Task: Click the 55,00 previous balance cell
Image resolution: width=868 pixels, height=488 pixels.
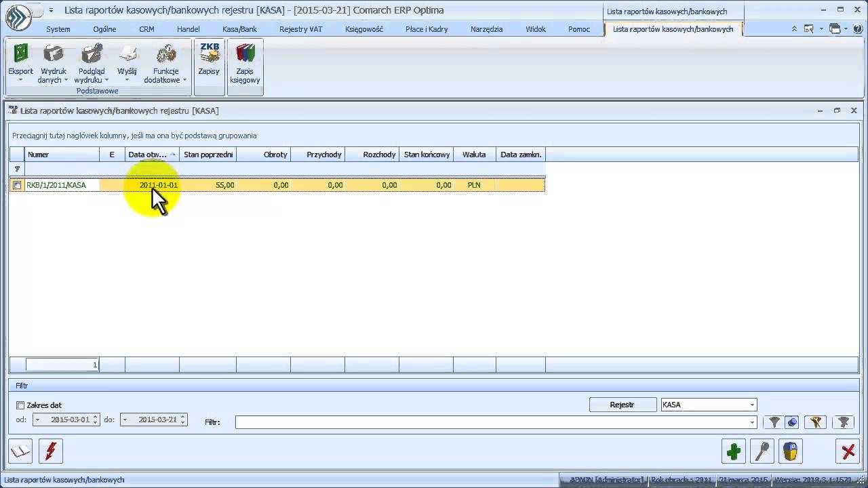Action: click(x=208, y=185)
